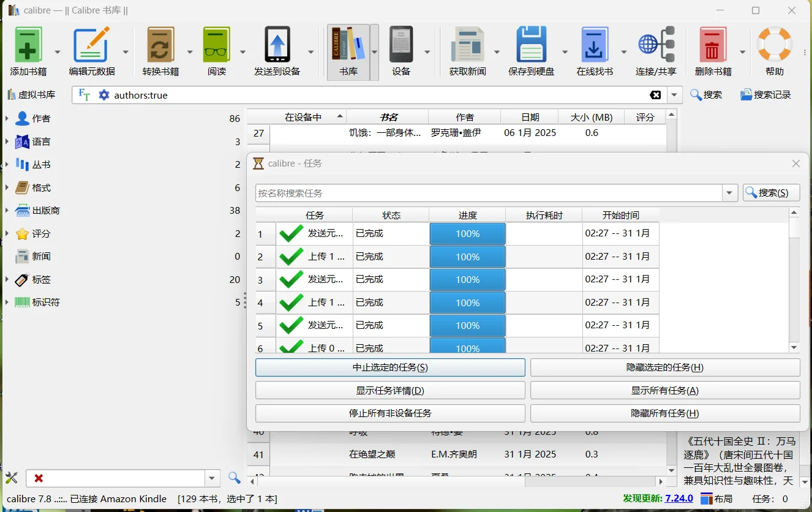This screenshot has width=812, height=512.
Task: Expand the 作者 (Authors) category
Action: (7, 118)
